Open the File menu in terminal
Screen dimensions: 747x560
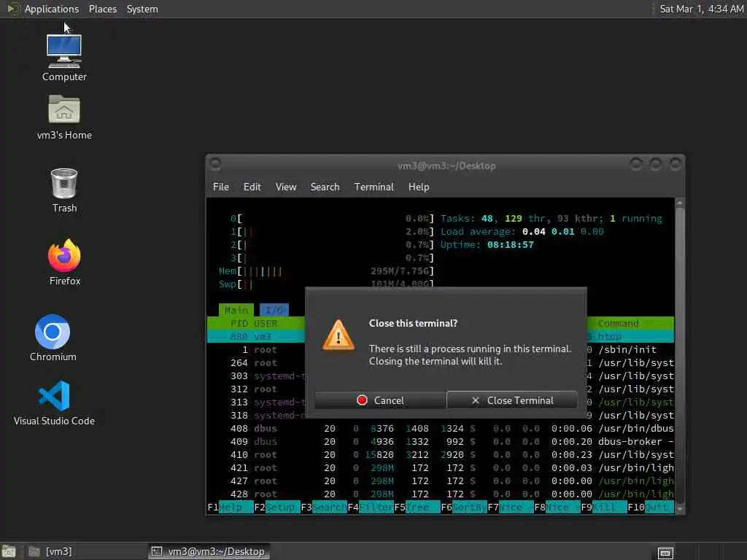click(220, 187)
